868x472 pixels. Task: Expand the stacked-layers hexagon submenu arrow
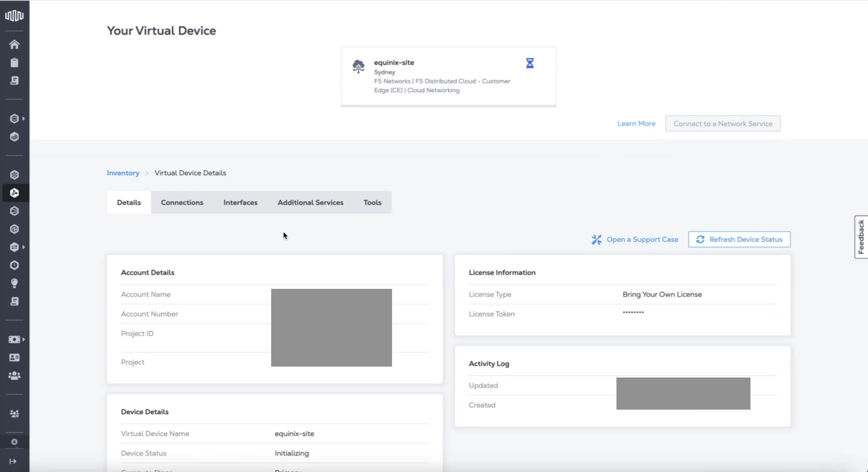[23, 119]
